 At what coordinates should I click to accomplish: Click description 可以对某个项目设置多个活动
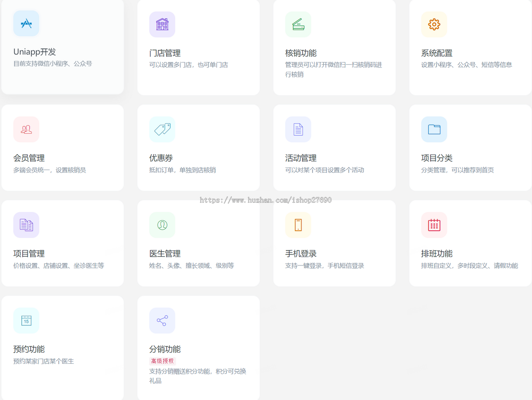pyautogui.click(x=325, y=170)
